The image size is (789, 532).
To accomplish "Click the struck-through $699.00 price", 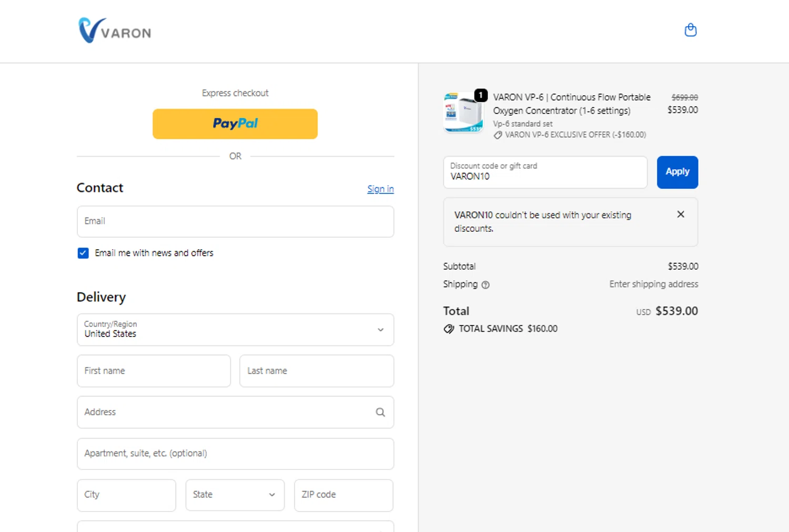I will [x=684, y=98].
